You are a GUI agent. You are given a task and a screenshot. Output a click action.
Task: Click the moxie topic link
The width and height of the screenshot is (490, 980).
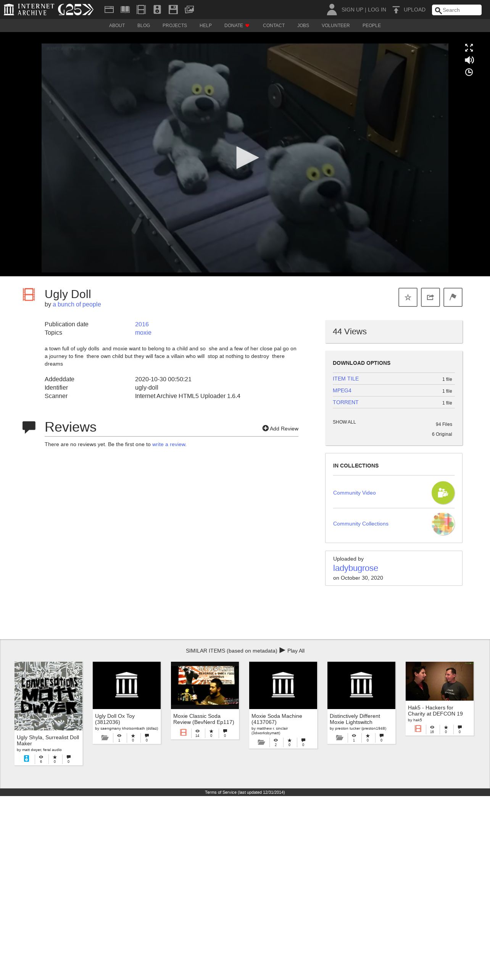pos(143,332)
